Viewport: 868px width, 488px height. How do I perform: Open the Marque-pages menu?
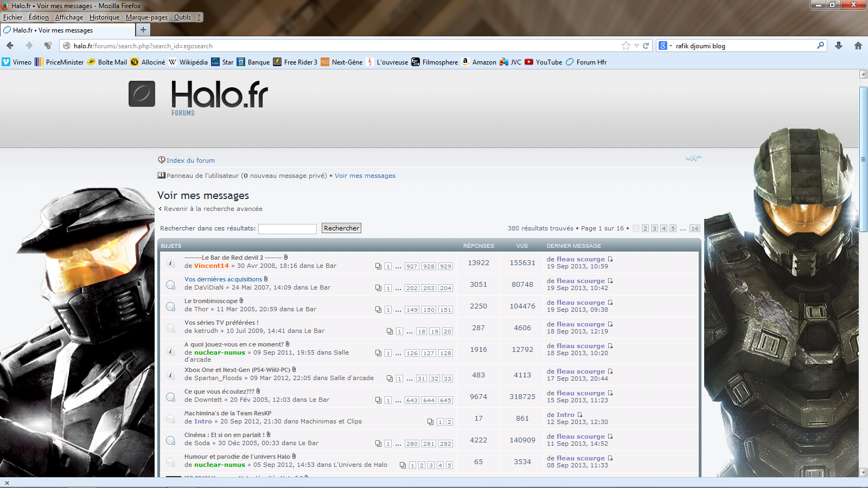146,17
